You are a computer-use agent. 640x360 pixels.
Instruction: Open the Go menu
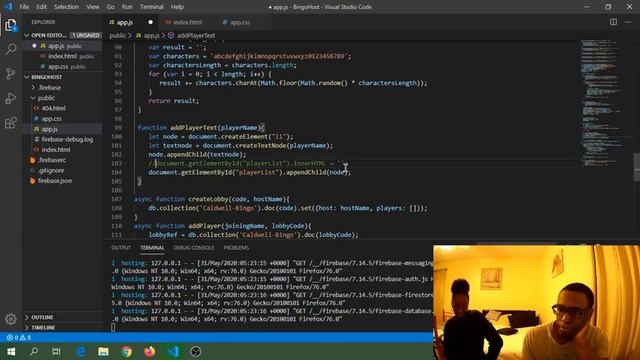tap(110, 7)
